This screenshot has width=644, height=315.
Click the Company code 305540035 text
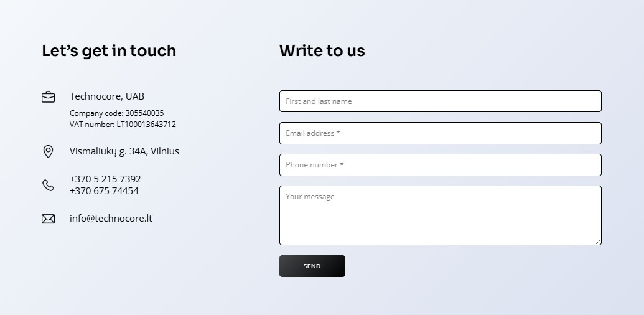coord(116,113)
